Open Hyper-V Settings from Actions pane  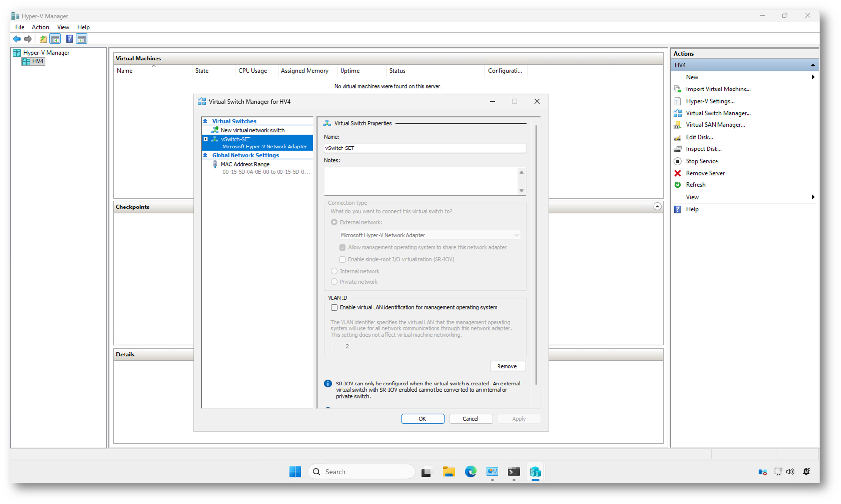click(710, 101)
